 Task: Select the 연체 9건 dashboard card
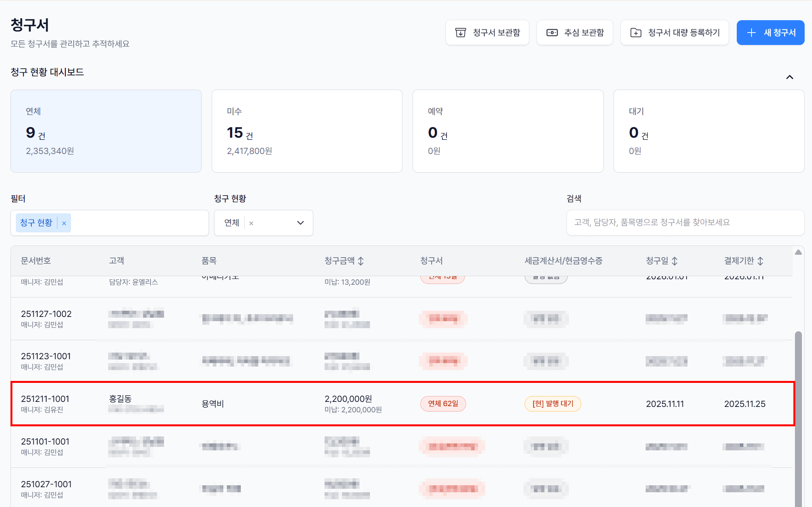tap(106, 131)
